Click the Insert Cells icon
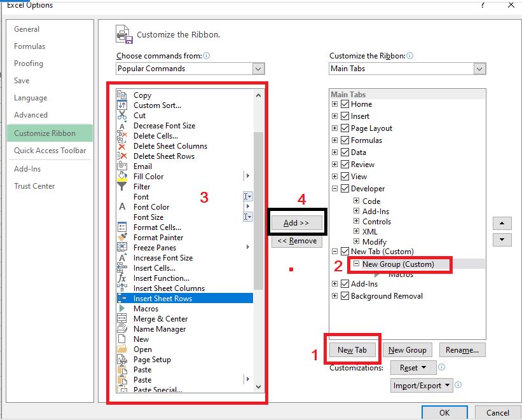 coord(122,268)
